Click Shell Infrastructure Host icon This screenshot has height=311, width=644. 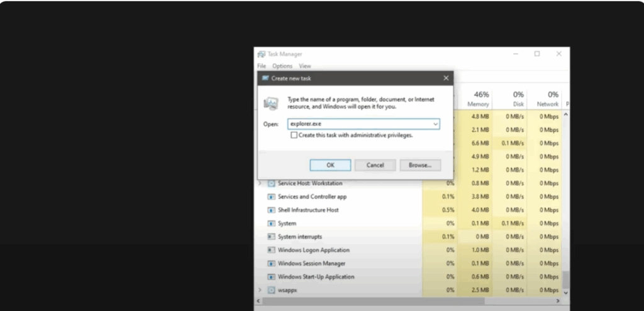[271, 210]
